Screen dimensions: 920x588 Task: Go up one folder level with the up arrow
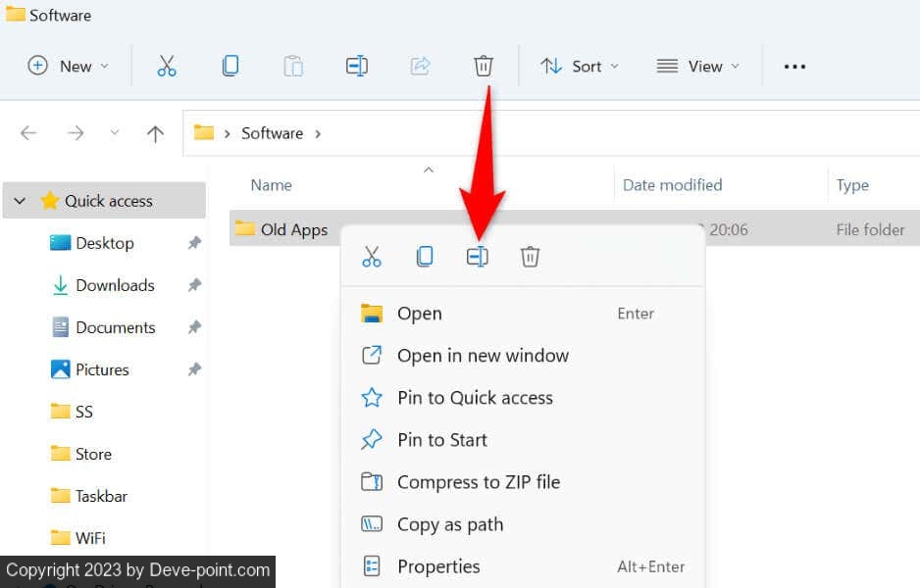point(155,133)
